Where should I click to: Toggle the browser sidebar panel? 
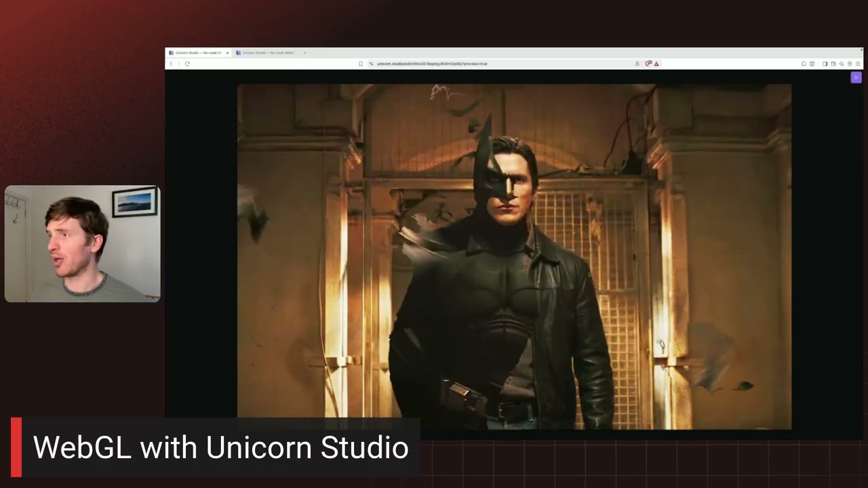pyautogui.click(x=825, y=64)
